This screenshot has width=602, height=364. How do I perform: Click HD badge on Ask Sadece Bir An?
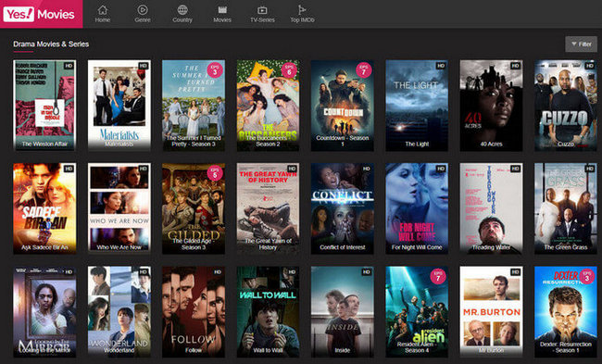[69, 169]
